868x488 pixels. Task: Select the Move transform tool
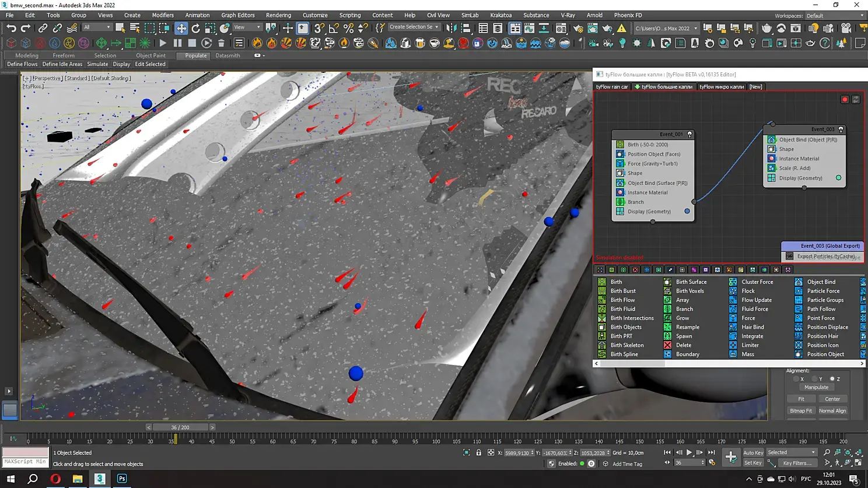coord(181,28)
